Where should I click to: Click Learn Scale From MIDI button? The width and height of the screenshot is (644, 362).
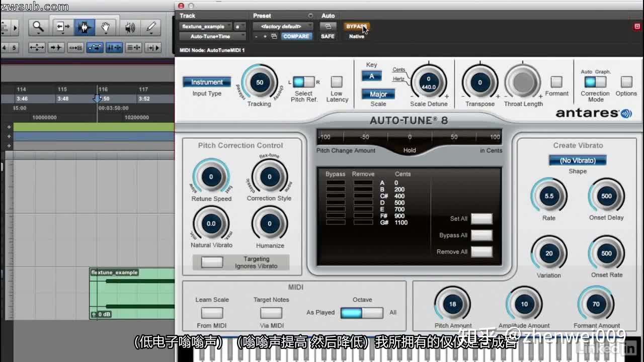(x=212, y=313)
